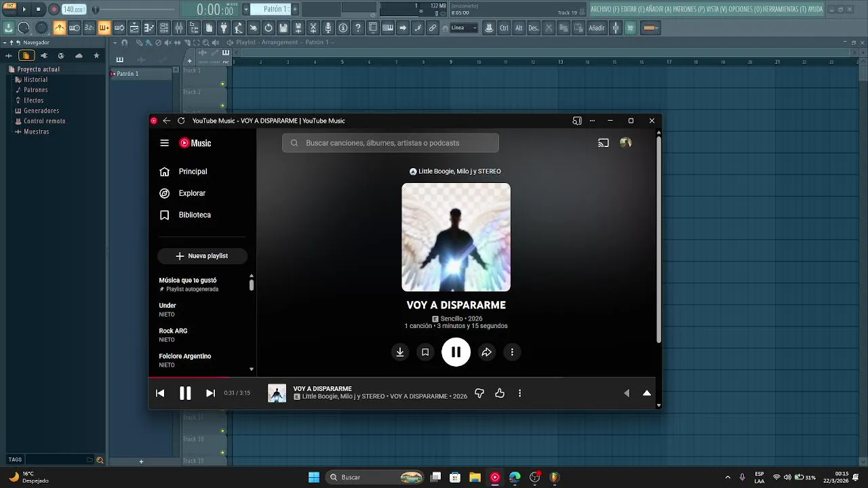Open the mixer via sliders icon
868x488 pixels.
tap(179, 28)
